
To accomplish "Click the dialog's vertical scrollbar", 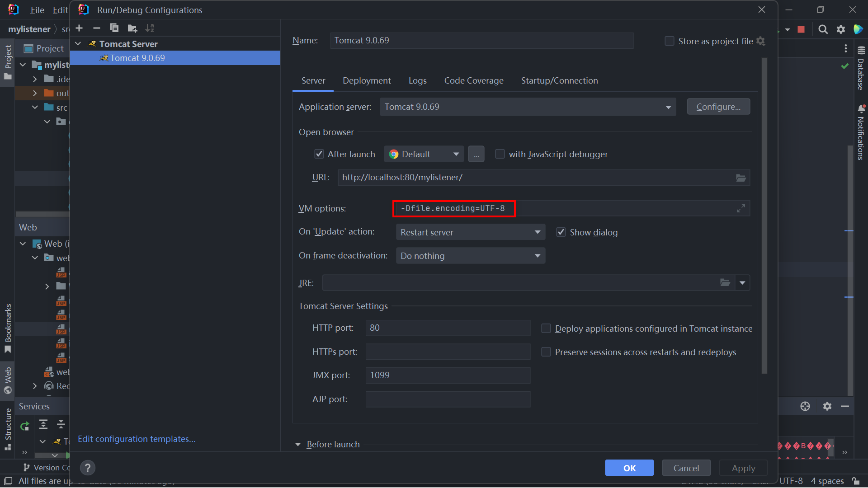I will click(764, 216).
